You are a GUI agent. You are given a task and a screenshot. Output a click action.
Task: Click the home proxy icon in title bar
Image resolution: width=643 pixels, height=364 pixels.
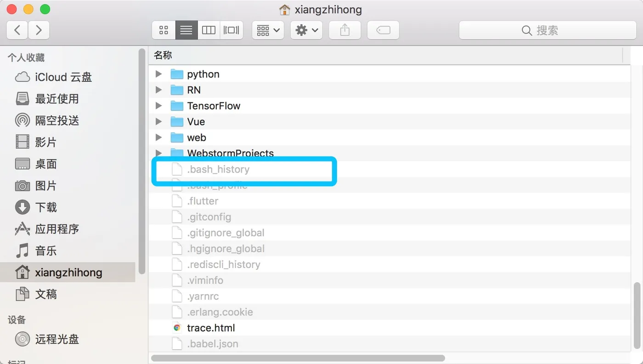point(285,10)
